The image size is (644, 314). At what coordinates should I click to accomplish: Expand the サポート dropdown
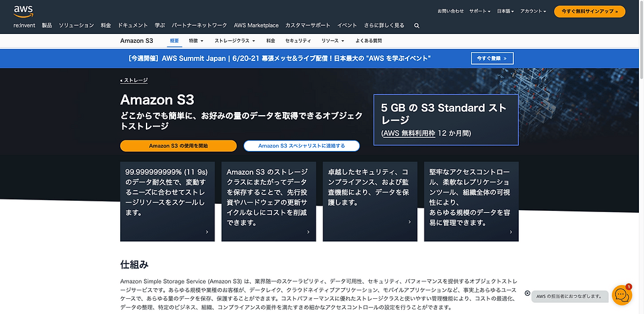click(x=480, y=11)
